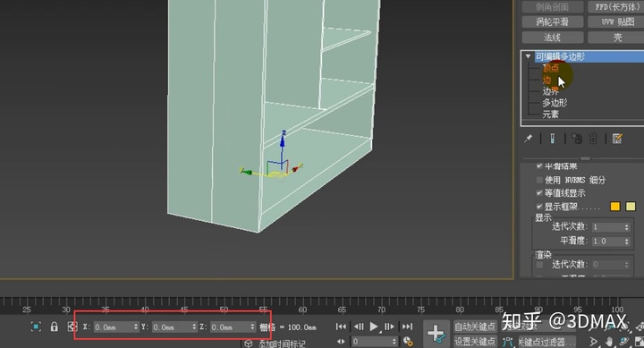This screenshot has width=644, height=348.
Task: Adjust X coordinate spinner arrows
Action: click(136, 327)
